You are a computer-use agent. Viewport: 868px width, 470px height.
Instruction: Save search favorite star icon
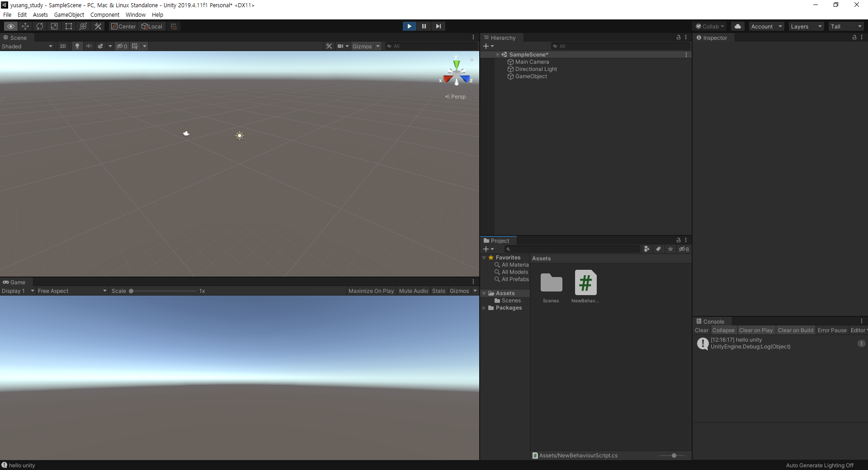pyautogui.click(x=670, y=249)
